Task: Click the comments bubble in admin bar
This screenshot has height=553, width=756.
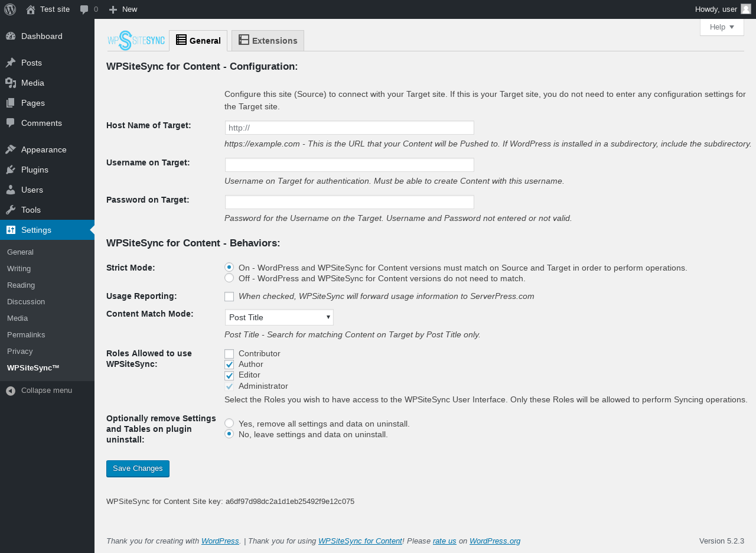Action: [84, 9]
